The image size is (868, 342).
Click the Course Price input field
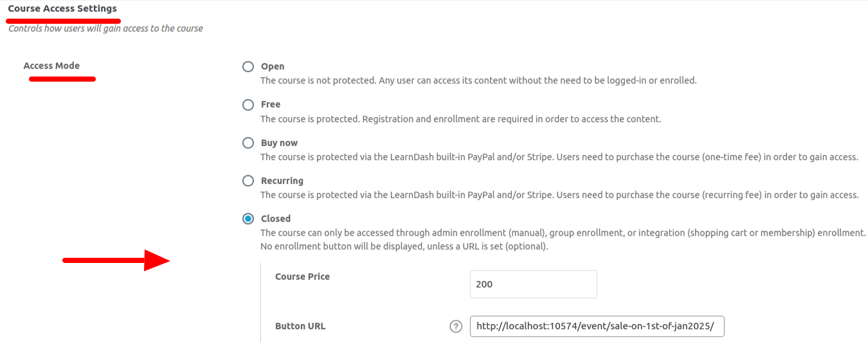pyautogui.click(x=533, y=284)
